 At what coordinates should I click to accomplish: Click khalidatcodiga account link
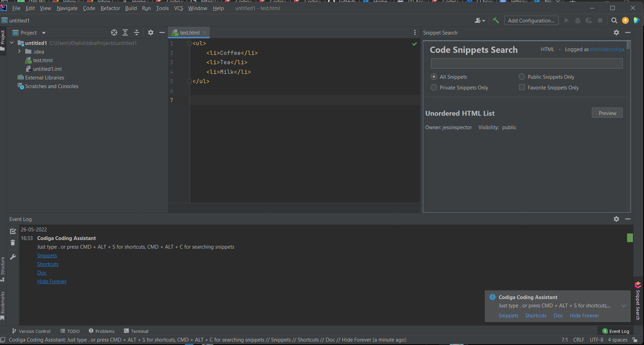[x=607, y=49]
